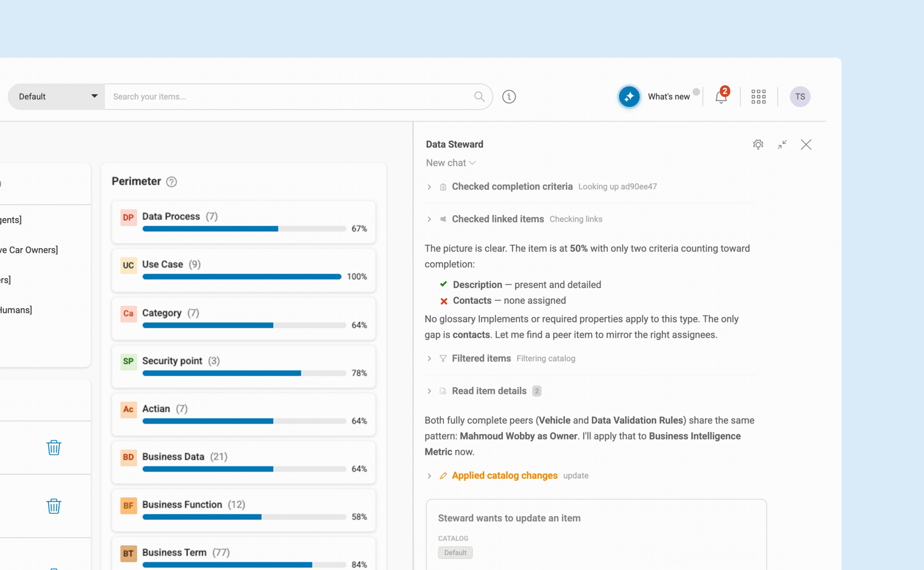
Task: Click What's new link
Action: coord(669,97)
